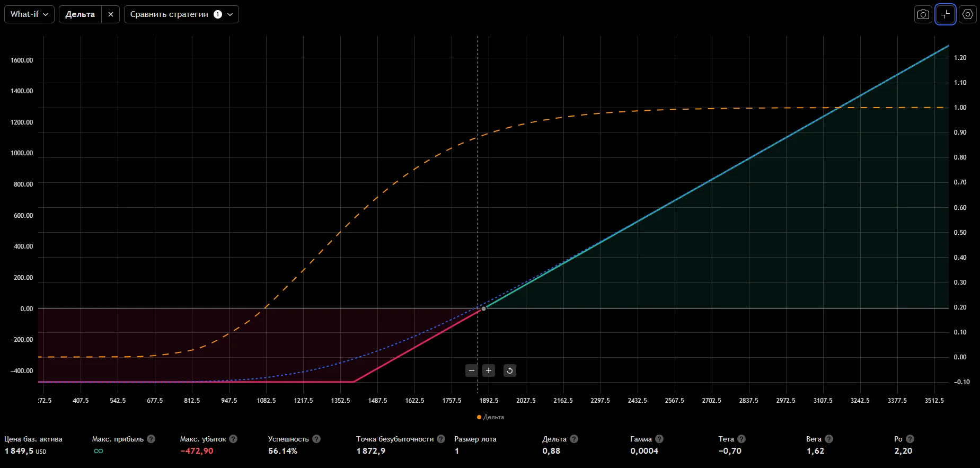Zoom in chart with plus button
980x468 pixels.
[x=489, y=370]
